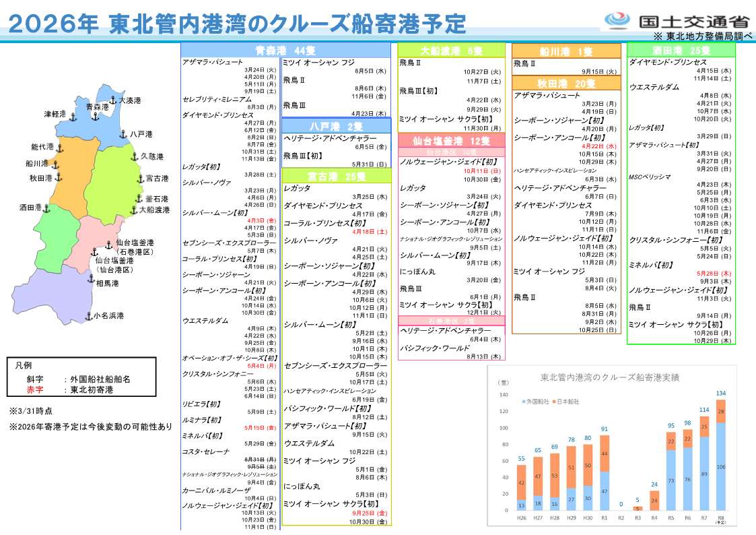This screenshot has height=535, width=756.
Task: Select the anchor marker at 酒田港
Action: (48, 208)
